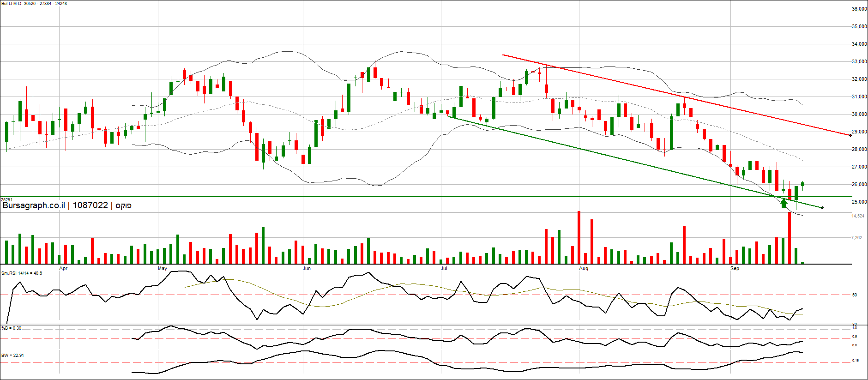Click the RSI 50 level label
Viewport: 868px width, 380px height.
tap(855, 295)
